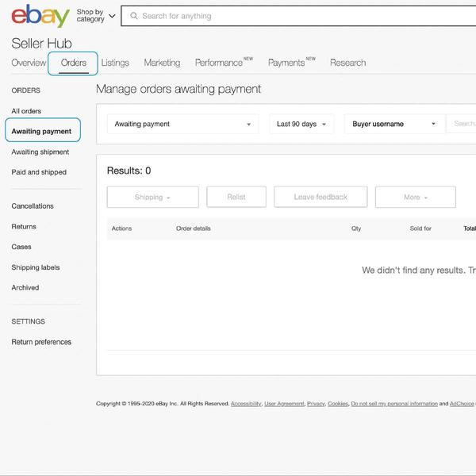Expand the Shop by category chevron
Viewport: 476px width, 476px height.
pyautogui.click(x=112, y=16)
